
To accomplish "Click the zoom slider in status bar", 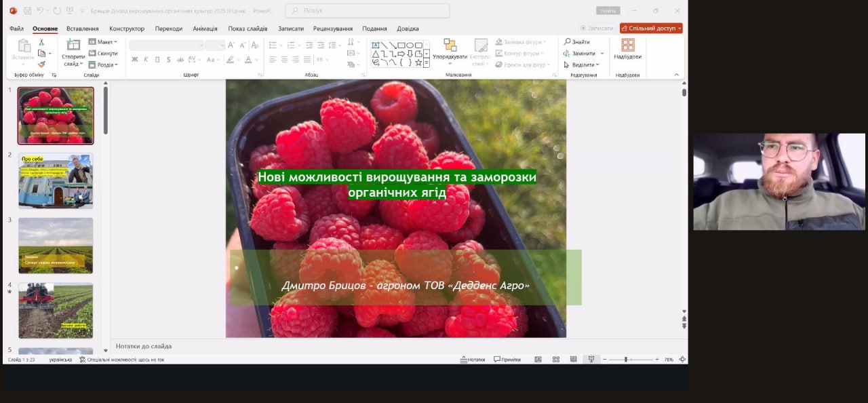I will (629, 360).
